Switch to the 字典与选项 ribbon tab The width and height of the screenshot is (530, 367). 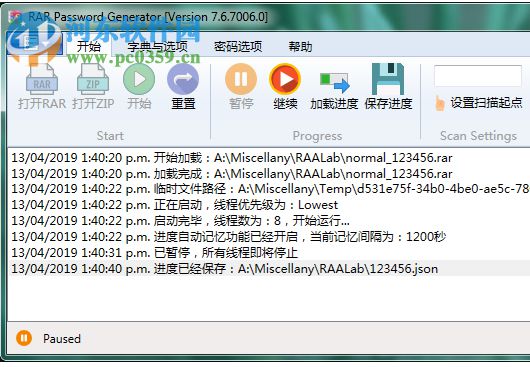click(157, 46)
